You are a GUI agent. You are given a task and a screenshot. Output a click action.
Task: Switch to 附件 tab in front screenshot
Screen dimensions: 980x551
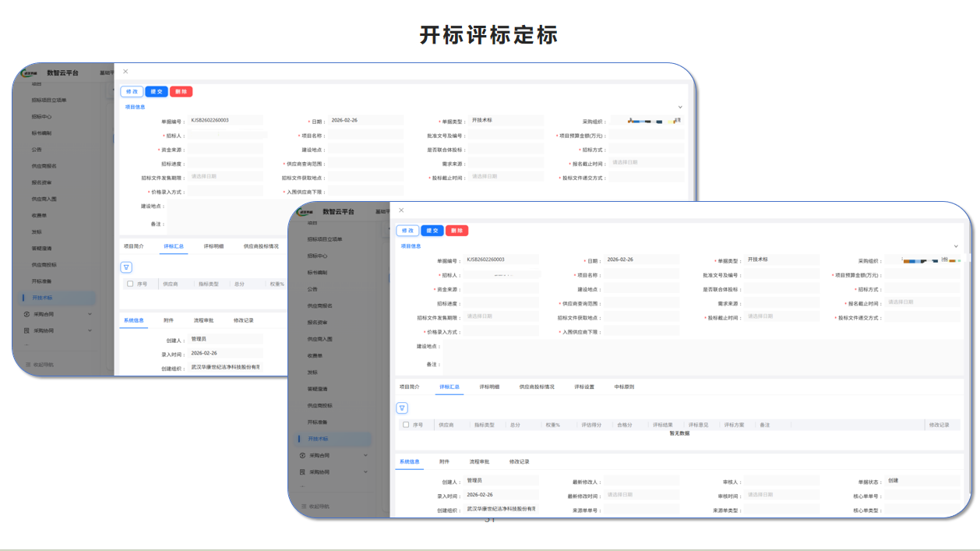tap(444, 461)
